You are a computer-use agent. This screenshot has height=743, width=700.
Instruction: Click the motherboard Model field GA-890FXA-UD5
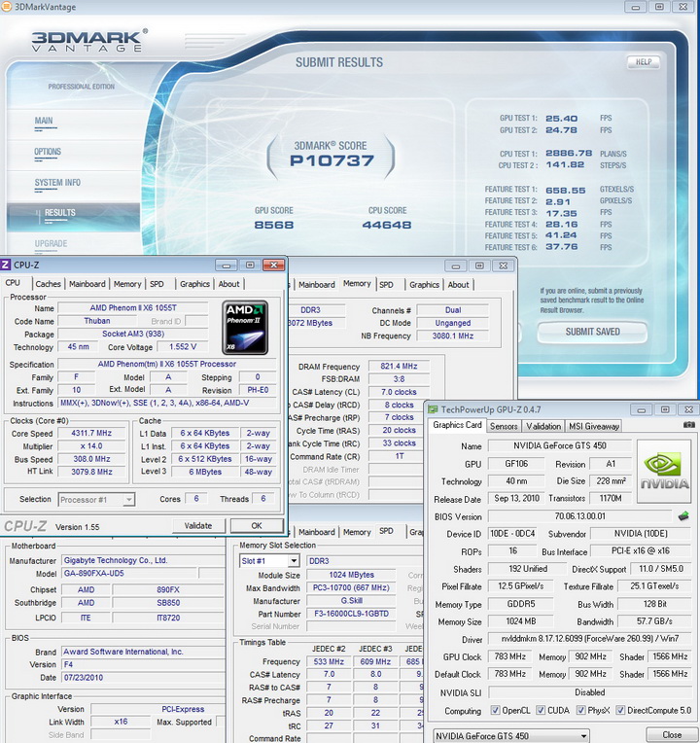point(129,574)
